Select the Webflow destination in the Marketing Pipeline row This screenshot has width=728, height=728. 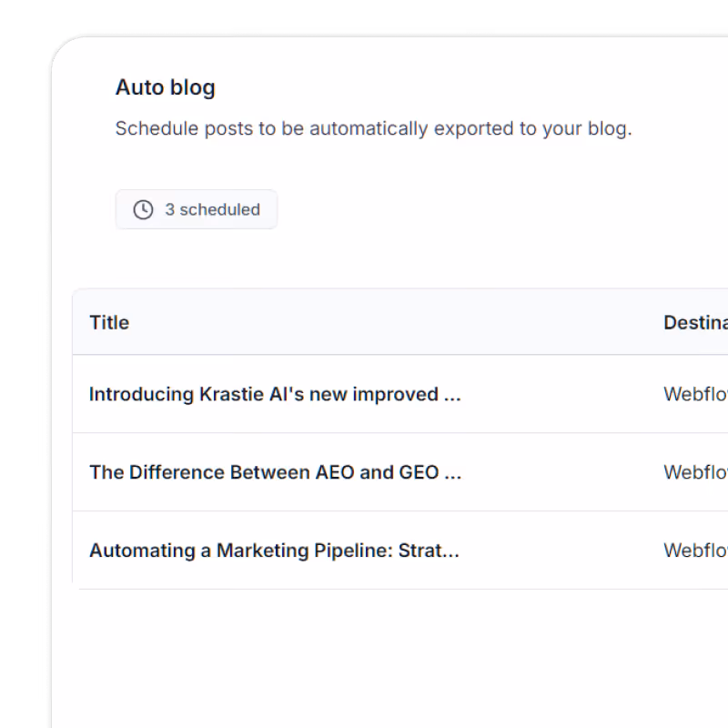point(695,551)
